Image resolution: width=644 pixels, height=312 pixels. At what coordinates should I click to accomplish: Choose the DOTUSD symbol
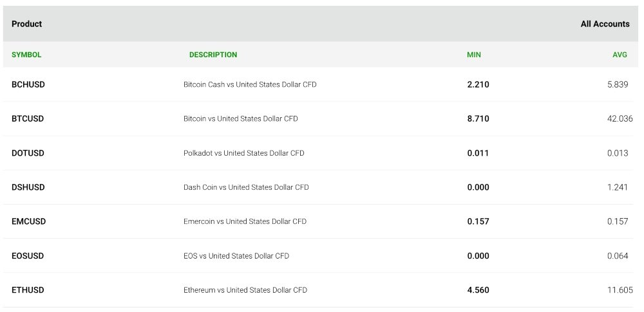pos(28,153)
